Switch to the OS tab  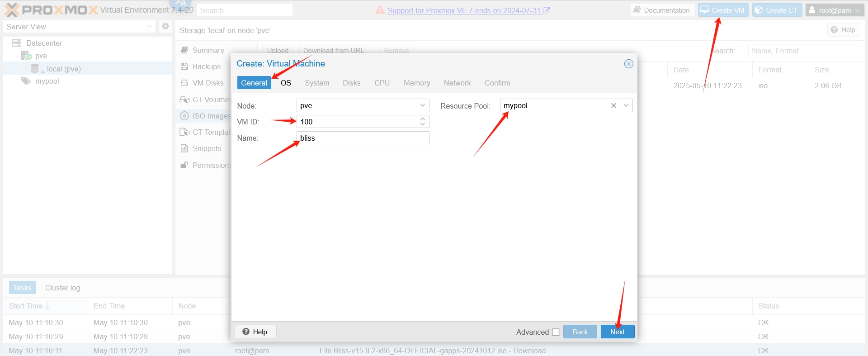coord(286,83)
